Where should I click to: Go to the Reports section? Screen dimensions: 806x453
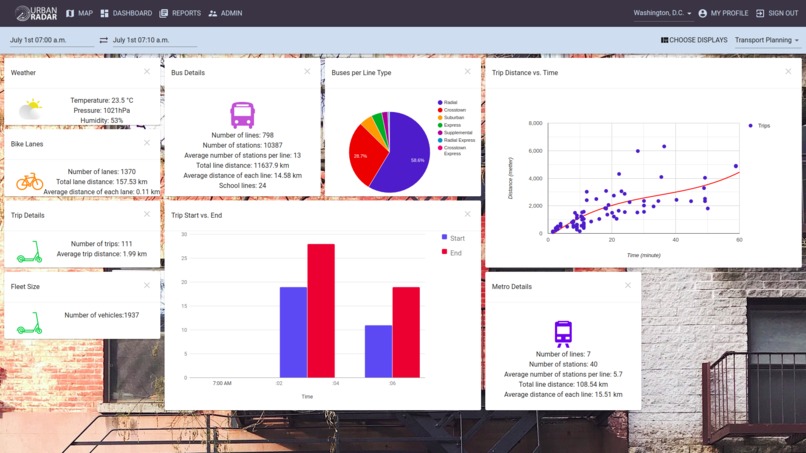click(x=180, y=13)
